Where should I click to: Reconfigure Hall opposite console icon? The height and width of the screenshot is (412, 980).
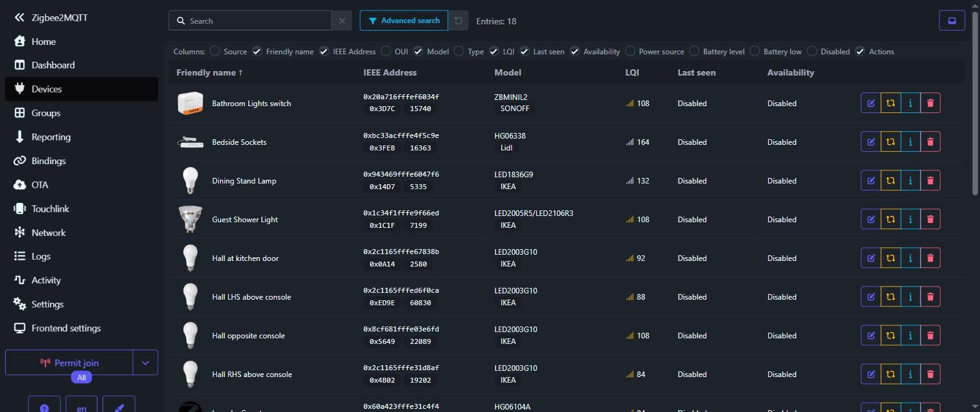pos(891,335)
